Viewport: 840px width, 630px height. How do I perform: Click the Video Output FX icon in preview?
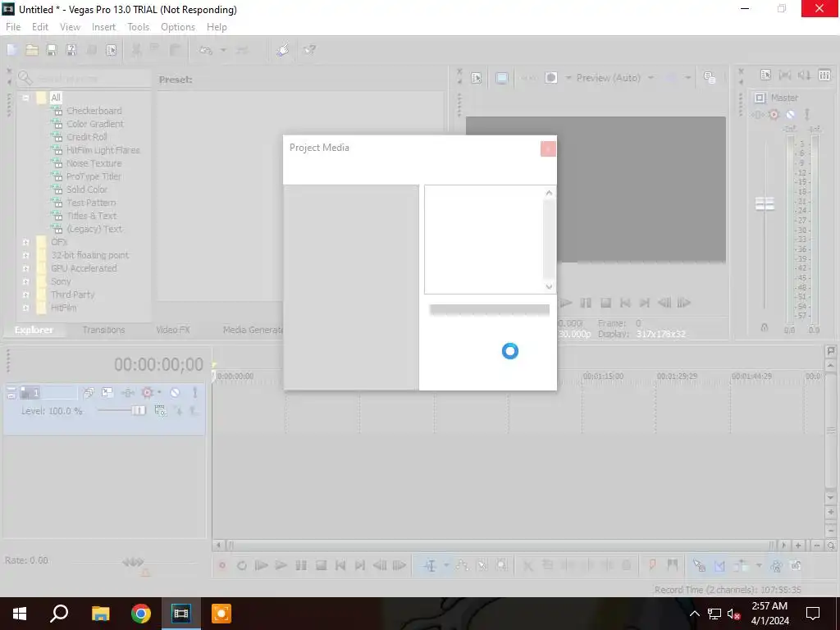(x=529, y=78)
